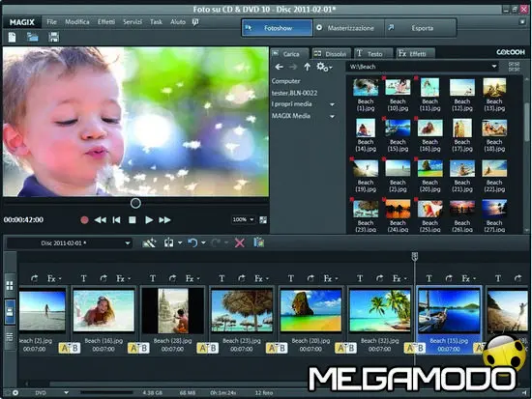Change thumbnail view mode in media browser

coord(514,67)
